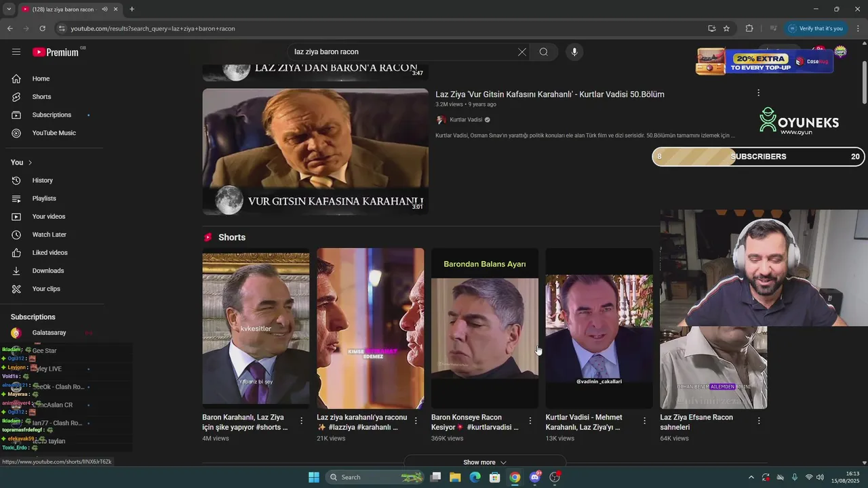
Task: Open the Laz ziya karahanlı'ya raconu short
Action: (370, 329)
